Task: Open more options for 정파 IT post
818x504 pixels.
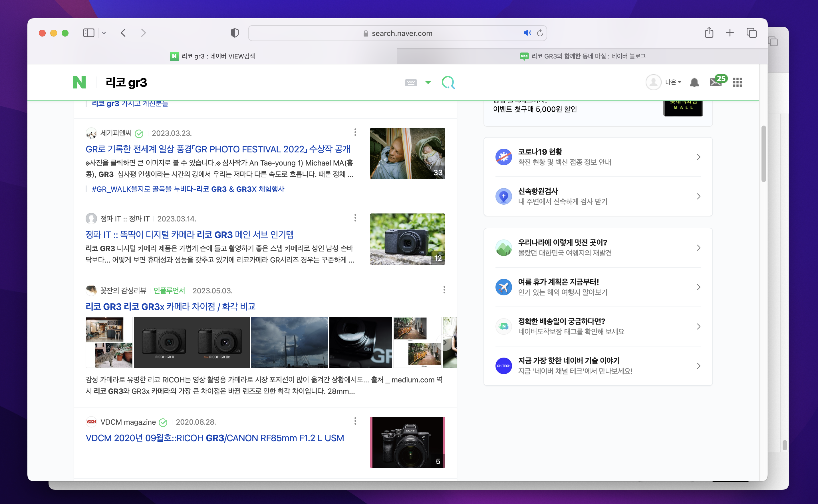Action: point(355,218)
